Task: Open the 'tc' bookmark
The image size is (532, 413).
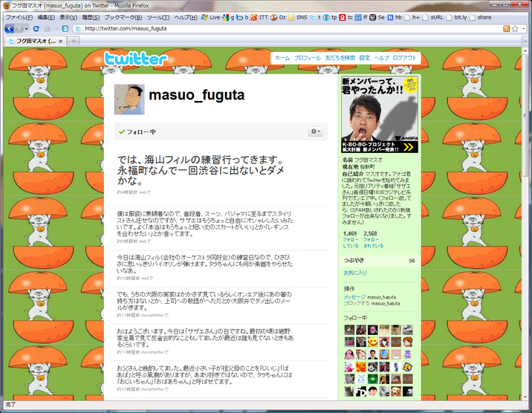Action: (x=346, y=17)
